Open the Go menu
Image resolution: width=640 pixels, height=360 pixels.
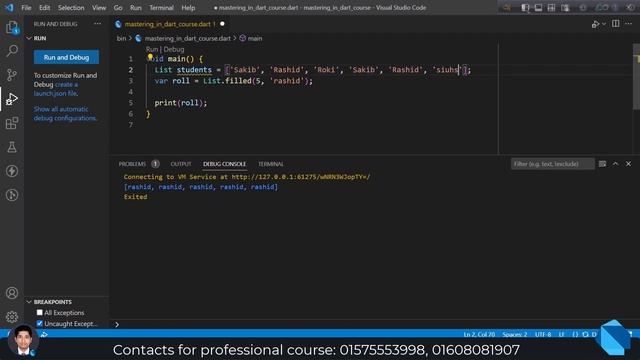[118, 7]
